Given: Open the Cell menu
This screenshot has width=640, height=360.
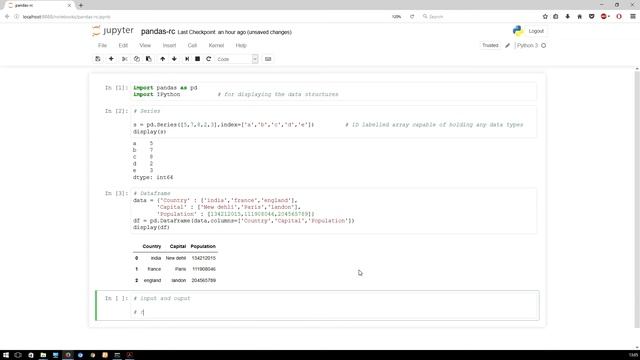Looking at the screenshot, I should (x=192, y=45).
